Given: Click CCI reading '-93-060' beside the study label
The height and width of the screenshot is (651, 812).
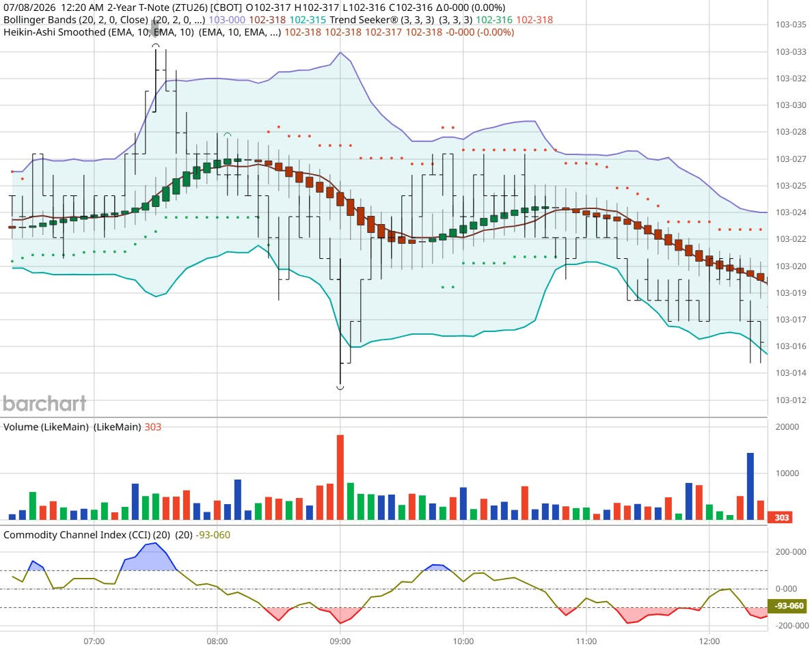Looking at the screenshot, I should 213,535.
